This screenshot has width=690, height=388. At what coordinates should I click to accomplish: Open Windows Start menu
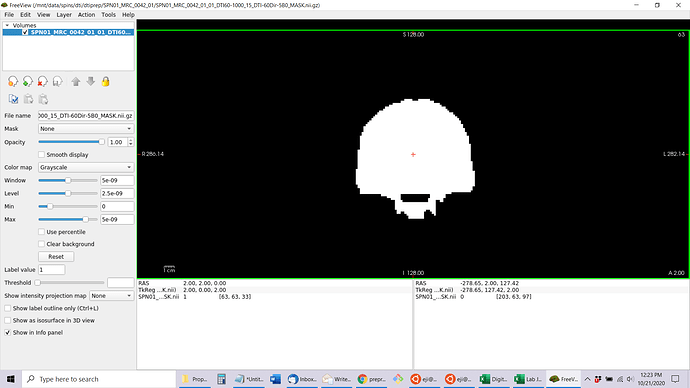(11, 379)
